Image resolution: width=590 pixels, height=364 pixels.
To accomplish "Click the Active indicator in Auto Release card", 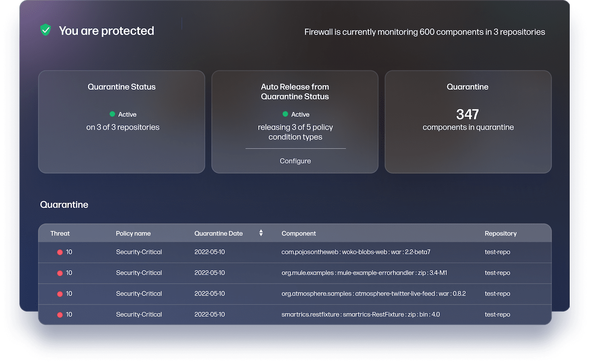I will 286,114.
